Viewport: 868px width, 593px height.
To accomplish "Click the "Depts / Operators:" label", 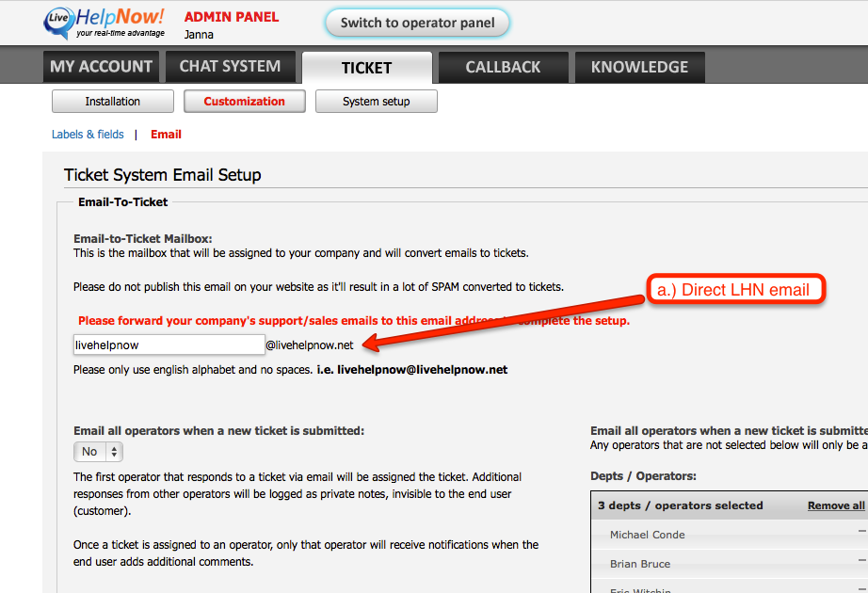I will pyautogui.click(x=643, y=476).
